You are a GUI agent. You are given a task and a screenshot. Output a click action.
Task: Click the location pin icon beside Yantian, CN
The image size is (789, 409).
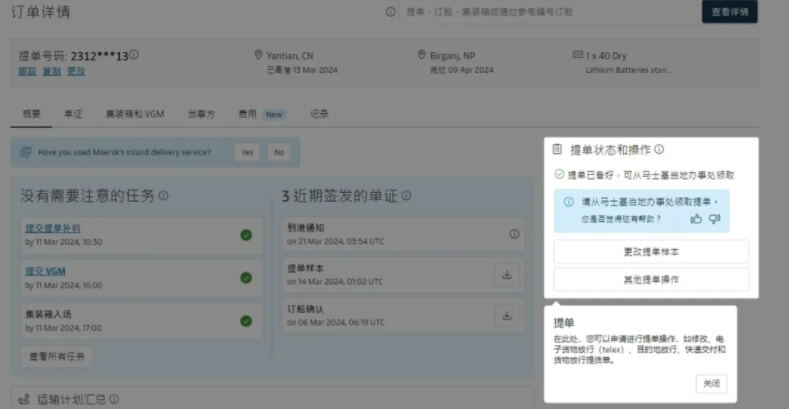(258, 55)
